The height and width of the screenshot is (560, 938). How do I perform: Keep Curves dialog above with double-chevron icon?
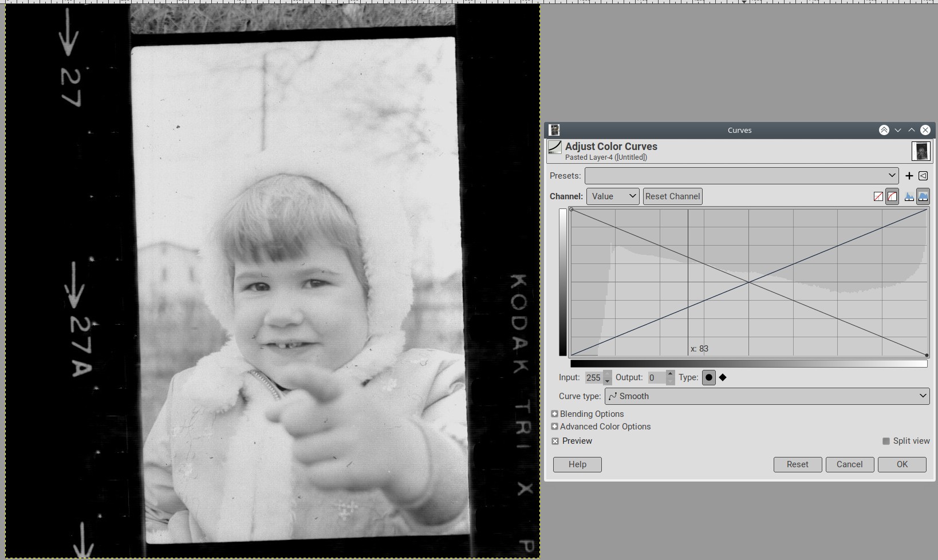pyautogui.click(x=884, y=130)
